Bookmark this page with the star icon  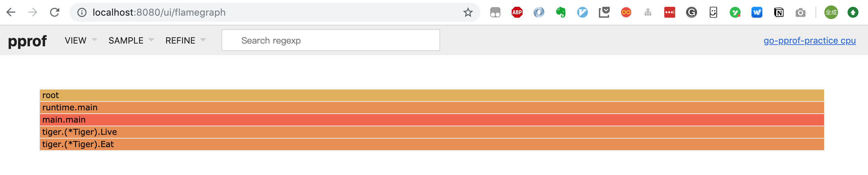468,13
